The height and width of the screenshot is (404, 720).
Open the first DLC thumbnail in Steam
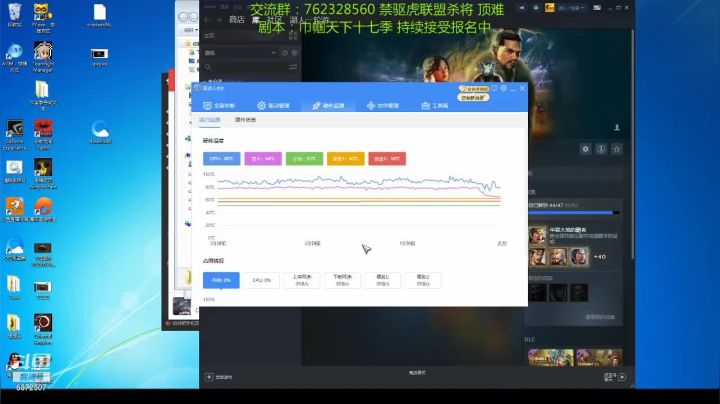point(551,358)
